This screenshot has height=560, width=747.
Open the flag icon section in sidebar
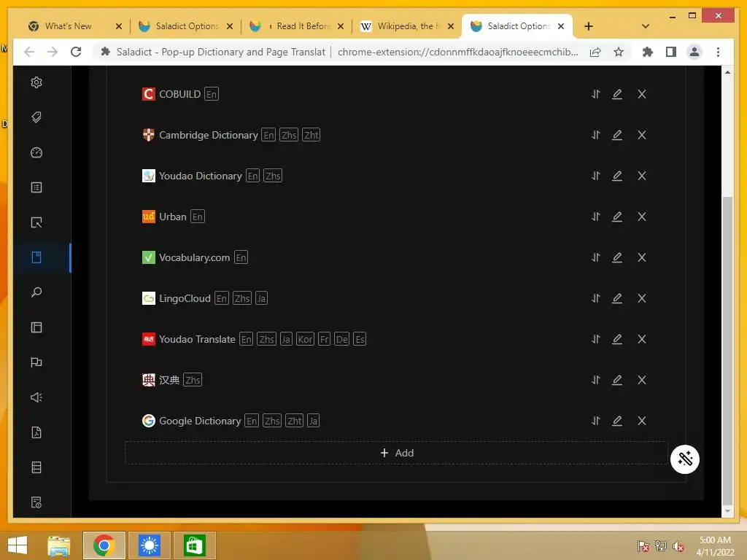(x=36, y=362)
